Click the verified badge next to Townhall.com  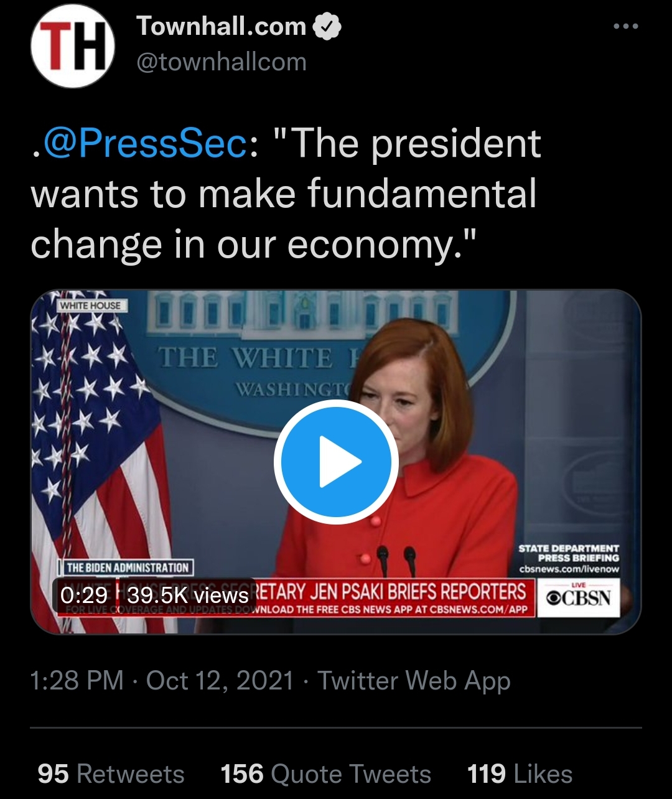point(327,27)
